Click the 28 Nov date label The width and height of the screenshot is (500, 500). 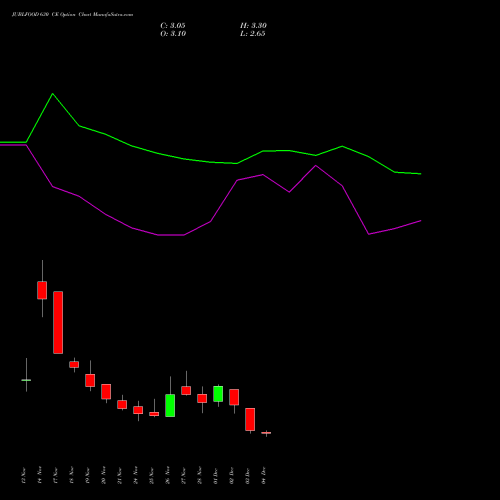coord(199,476)
